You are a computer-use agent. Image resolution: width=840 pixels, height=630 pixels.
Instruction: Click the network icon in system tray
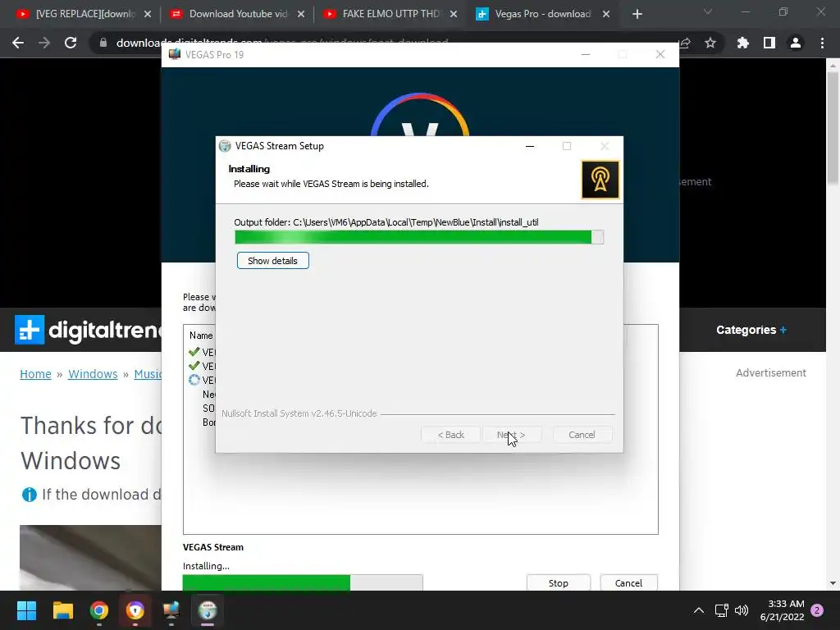(x=722, y=610)
